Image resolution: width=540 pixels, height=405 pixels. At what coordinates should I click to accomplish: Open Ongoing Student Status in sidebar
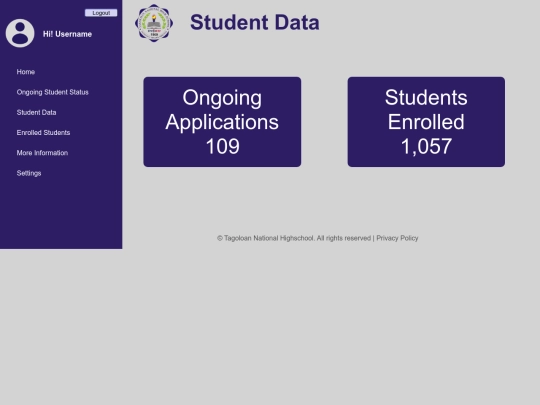(53, 92)
